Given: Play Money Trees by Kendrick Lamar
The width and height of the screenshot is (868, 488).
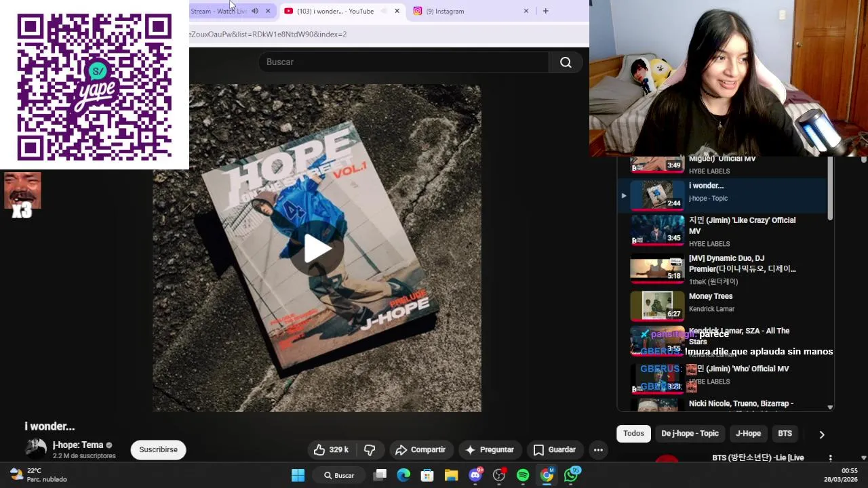Looking at the screenshot, I should tap(722, 305).
